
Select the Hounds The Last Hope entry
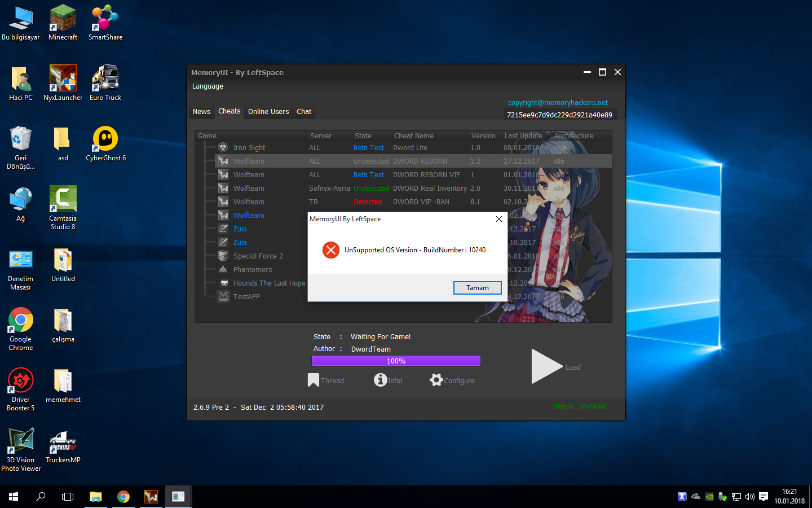[270, 283]
